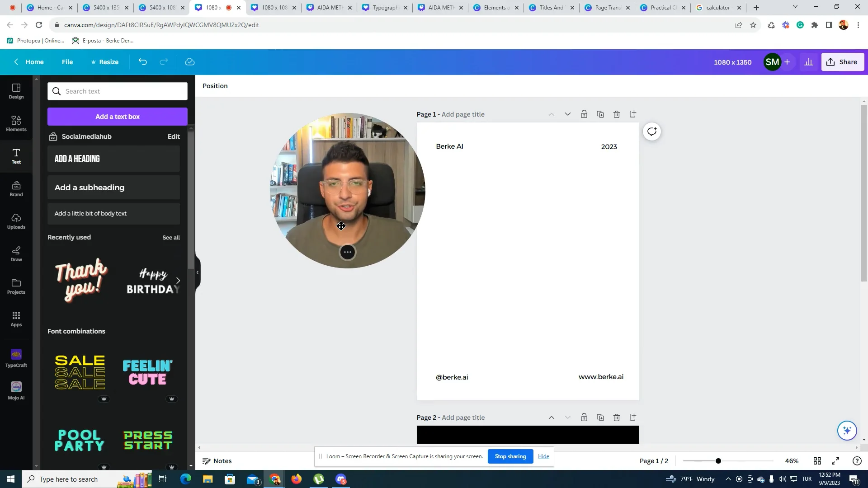Delete Page 2 with trash icon
Image resolution: width=868 pixels, height=488 pixels.
coord(617,418)
